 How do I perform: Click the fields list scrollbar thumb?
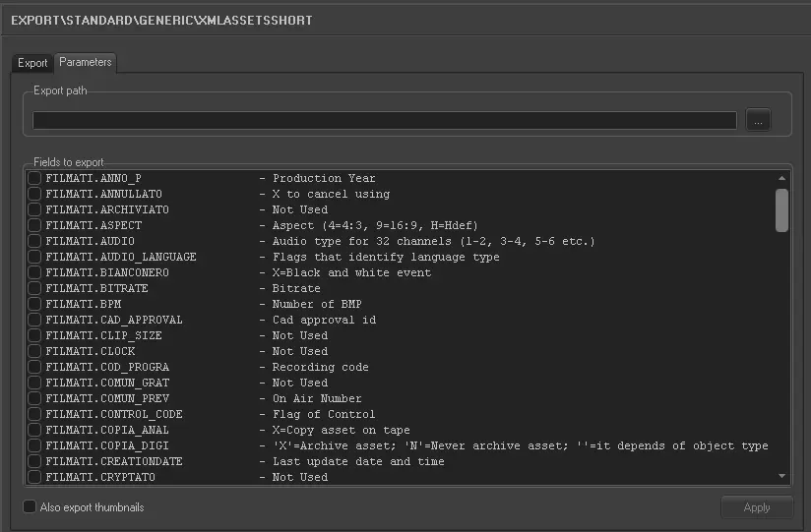tap(781, 209)
